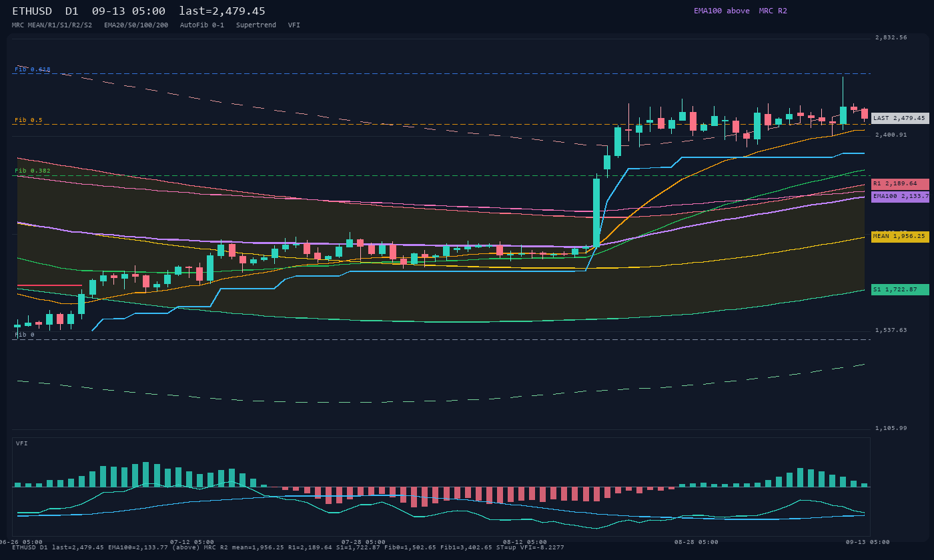Select the Supertrend indicator label
This screenshot has height=560, width=934.
256,25
